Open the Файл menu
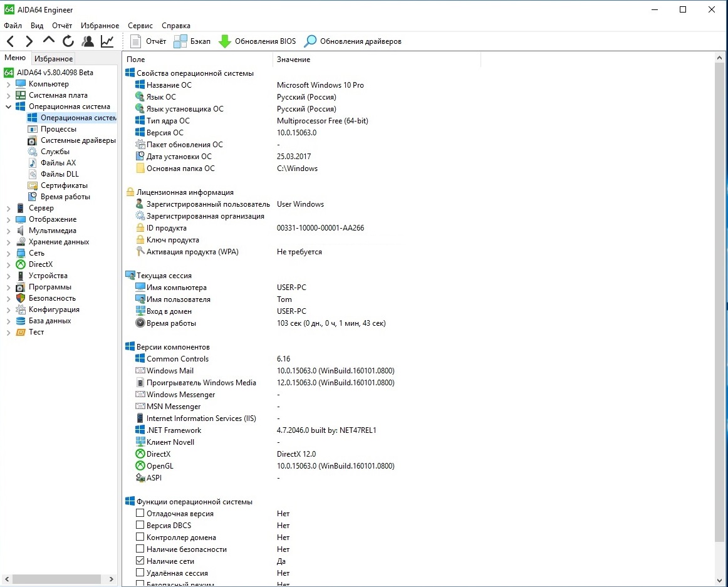This screenshot has height=587, width=728. click(x=13, y=26)
